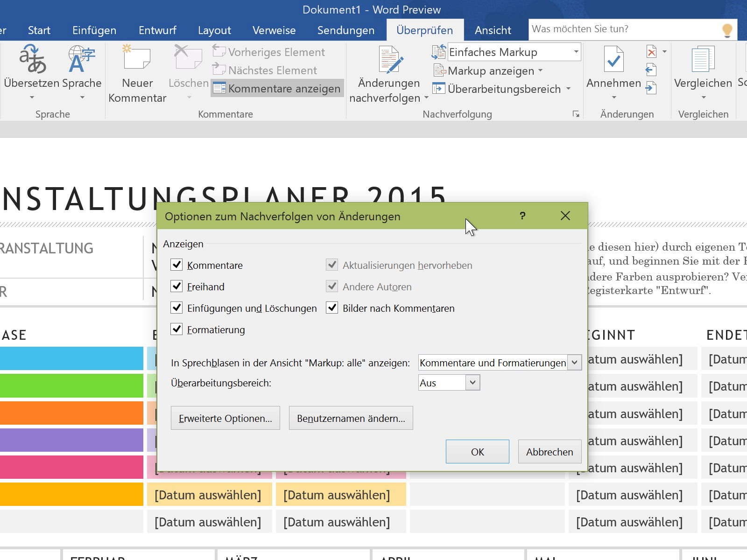
Task: Open Kommentare und Formatierungen combo box
Action: click(500, 363)
